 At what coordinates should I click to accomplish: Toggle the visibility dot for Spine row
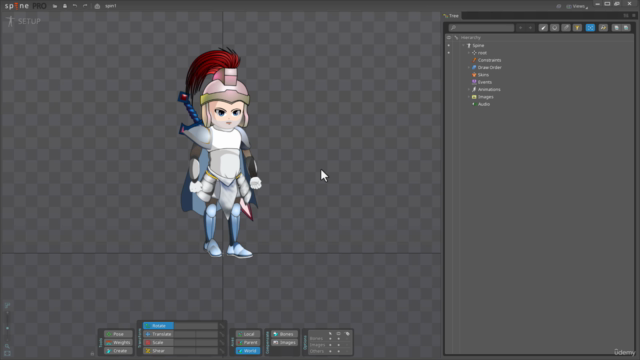pyautogui.click(x=449, y=45)
